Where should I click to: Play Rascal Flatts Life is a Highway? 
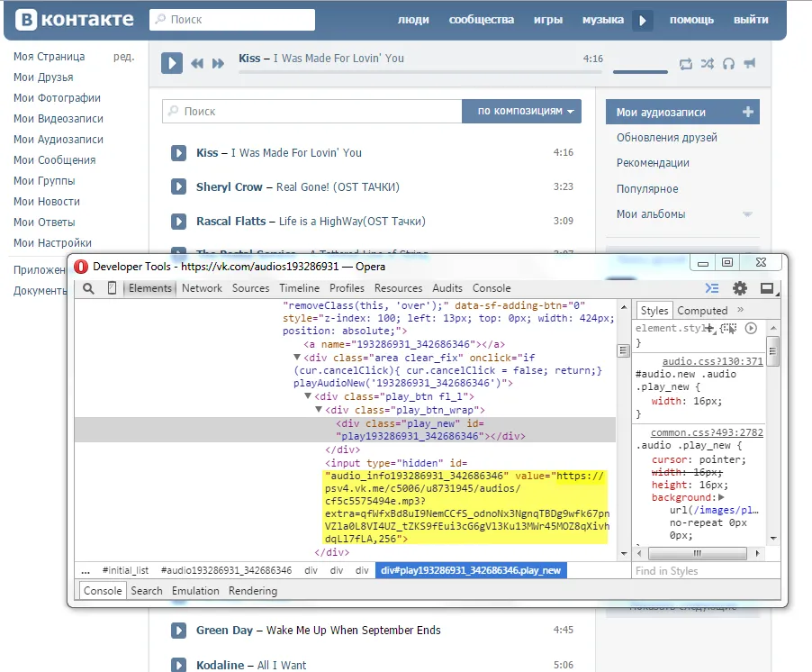coord(179,221)
